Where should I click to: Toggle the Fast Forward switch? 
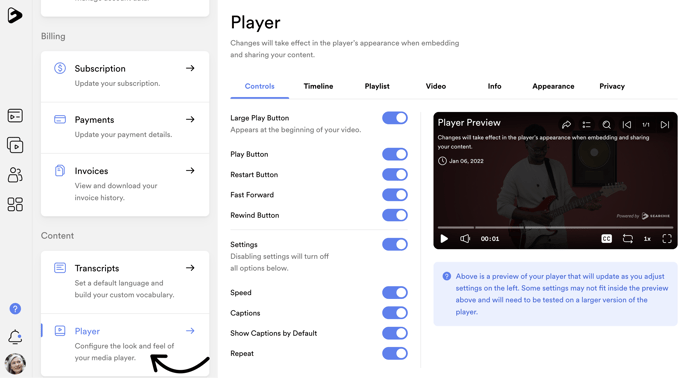tap(395, 195)
